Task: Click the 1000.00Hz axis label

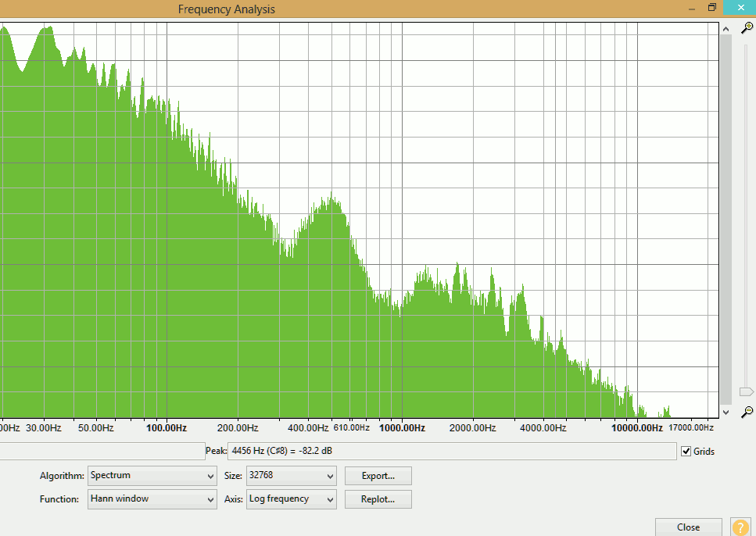Action: 402,428
